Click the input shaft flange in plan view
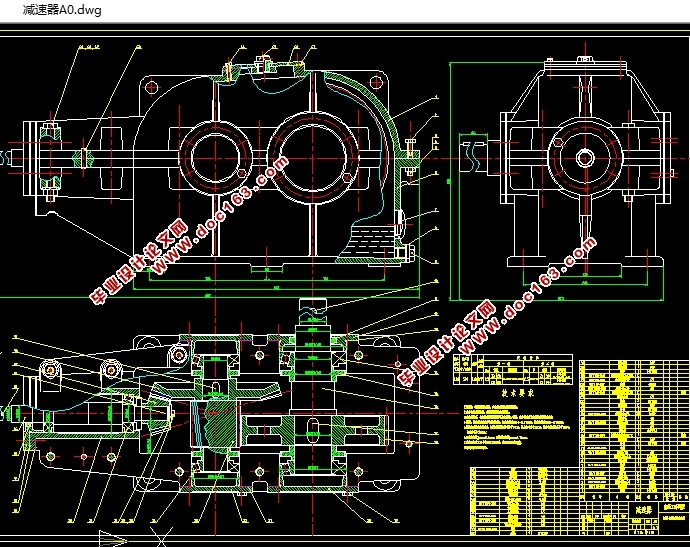Viewport: 690px width, 547px height. (32, 405)
